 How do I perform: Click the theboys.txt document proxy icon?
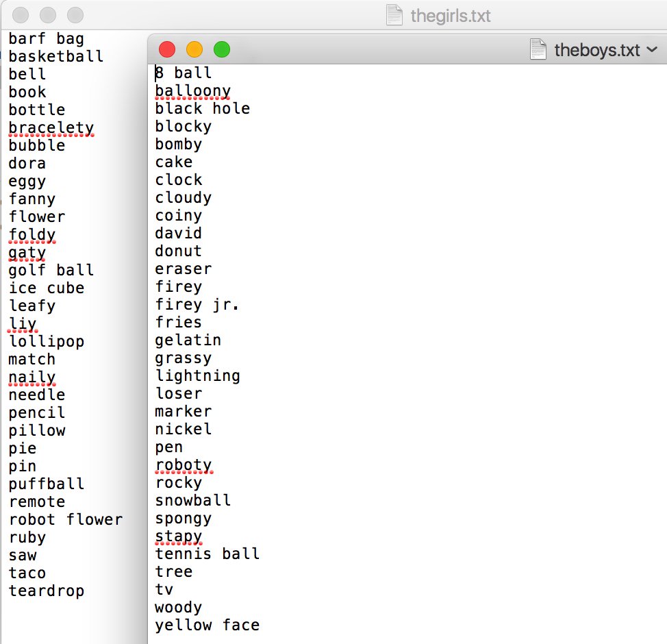click(538, 49)
